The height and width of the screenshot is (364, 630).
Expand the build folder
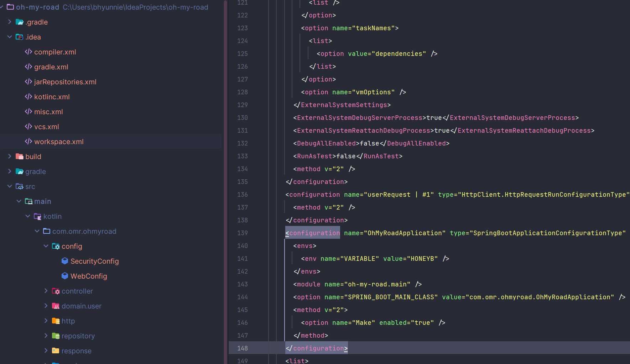10,157
